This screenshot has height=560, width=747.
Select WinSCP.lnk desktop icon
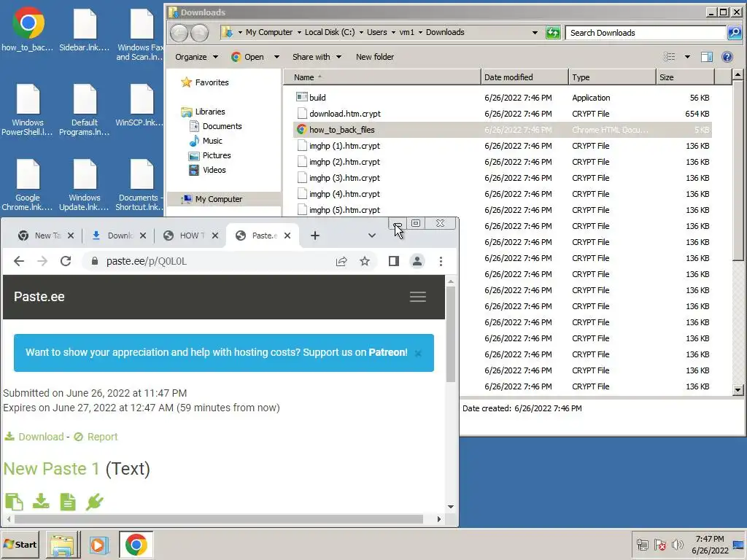[x=140, y=105]
